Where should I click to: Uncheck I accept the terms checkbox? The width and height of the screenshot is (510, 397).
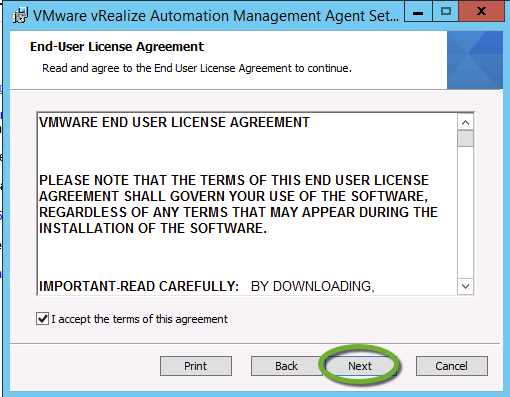(x=42, y=319)
